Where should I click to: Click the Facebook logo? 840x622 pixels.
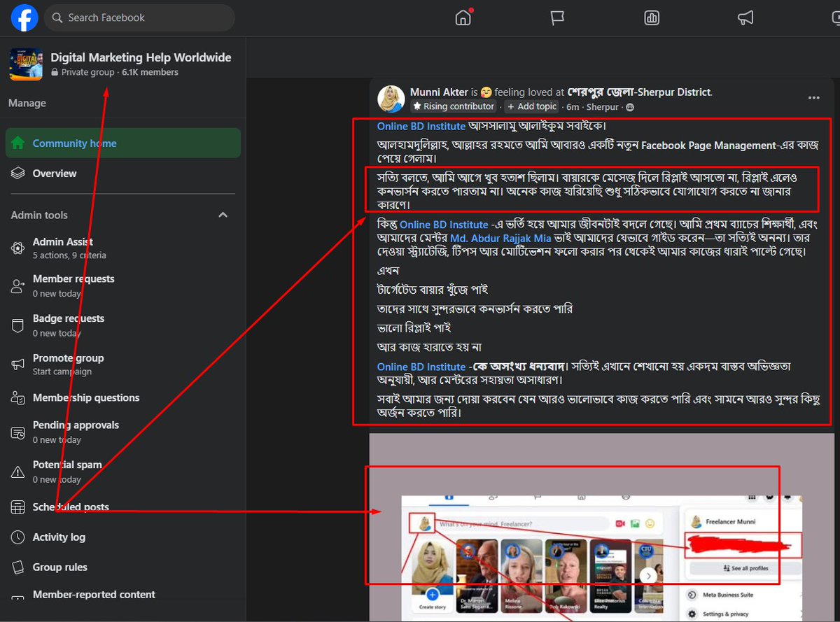tap(24, 18)
